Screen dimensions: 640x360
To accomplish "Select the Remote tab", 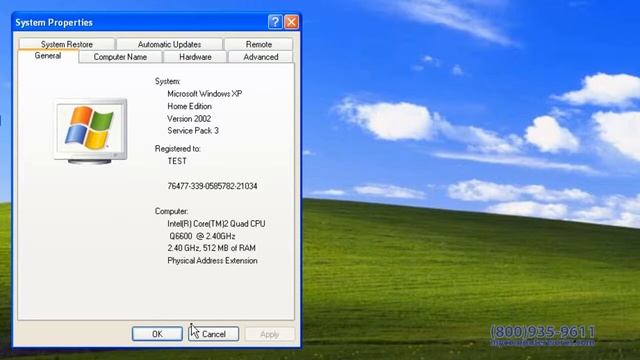I will 259,44.
